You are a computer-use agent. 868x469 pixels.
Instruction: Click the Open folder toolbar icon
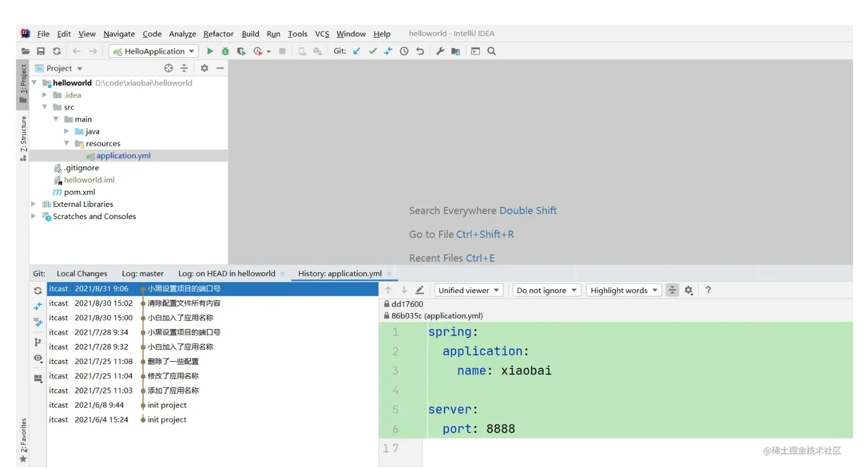[25, 51]
